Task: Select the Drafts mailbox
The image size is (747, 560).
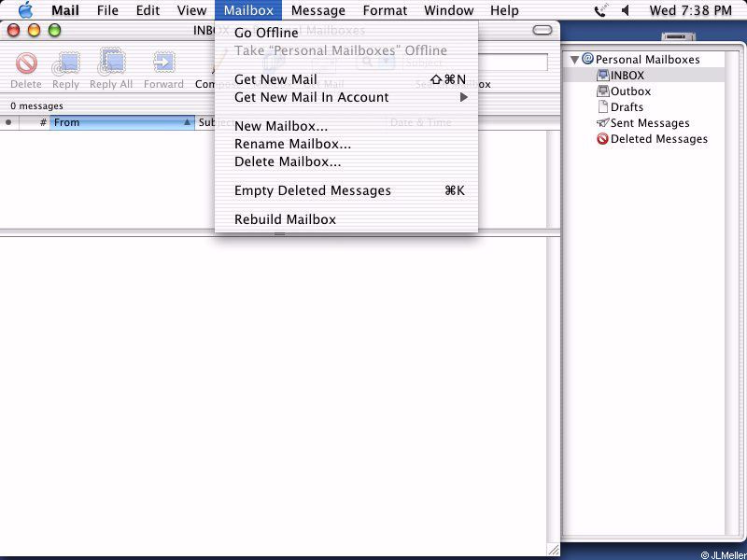Action: [x=620, y=106]
